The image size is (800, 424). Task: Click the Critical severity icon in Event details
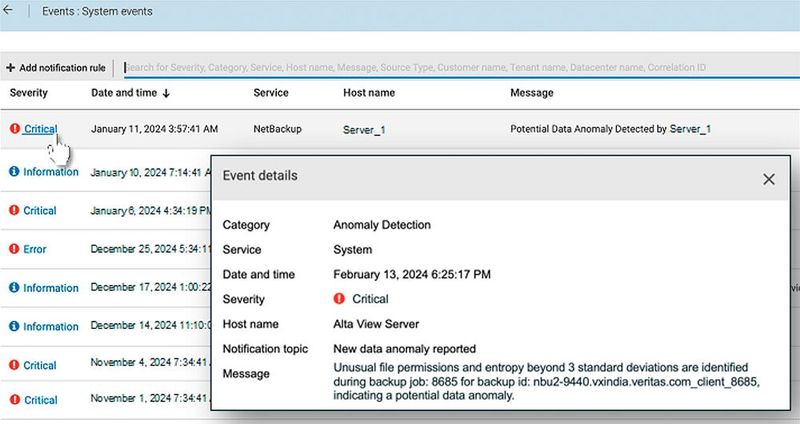coord(339,299)
